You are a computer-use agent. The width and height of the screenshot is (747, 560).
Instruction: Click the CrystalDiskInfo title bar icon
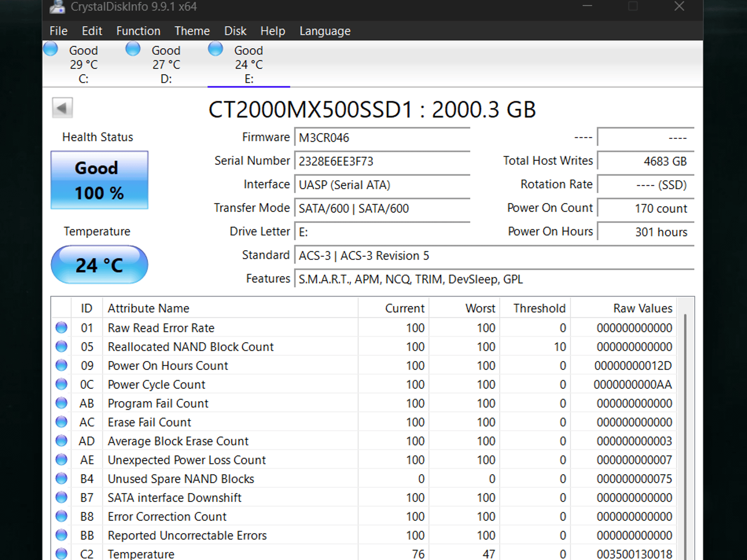click(57, 7)
